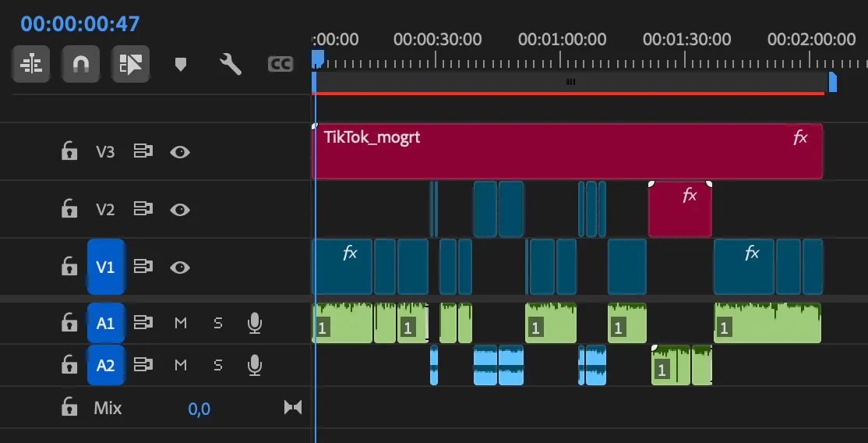Open Timeline Display Settings wrench
Screen dimensions: 868x443
point(230,64)
